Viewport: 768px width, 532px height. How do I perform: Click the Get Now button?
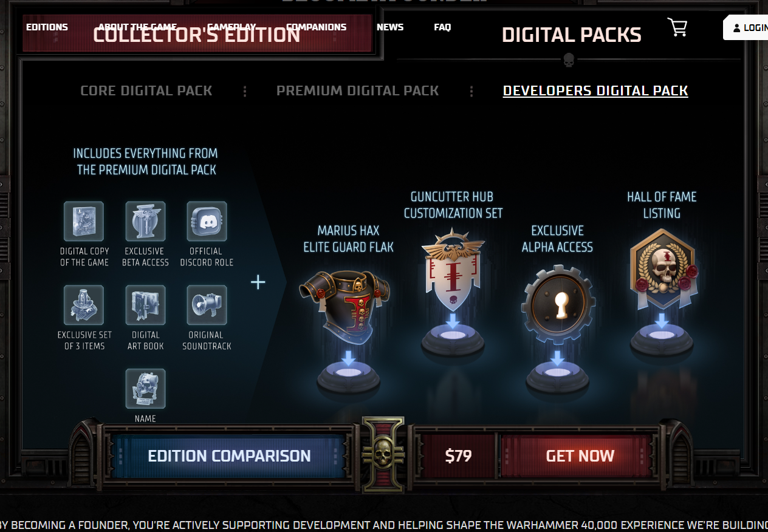[x=580, y=456]
